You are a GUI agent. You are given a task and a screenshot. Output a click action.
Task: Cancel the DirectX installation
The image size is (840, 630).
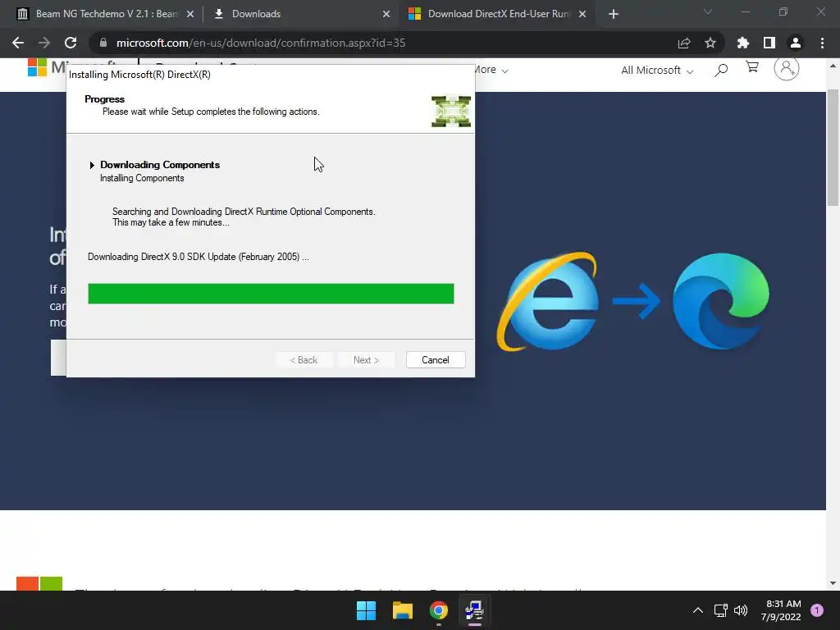click(436, 360)
